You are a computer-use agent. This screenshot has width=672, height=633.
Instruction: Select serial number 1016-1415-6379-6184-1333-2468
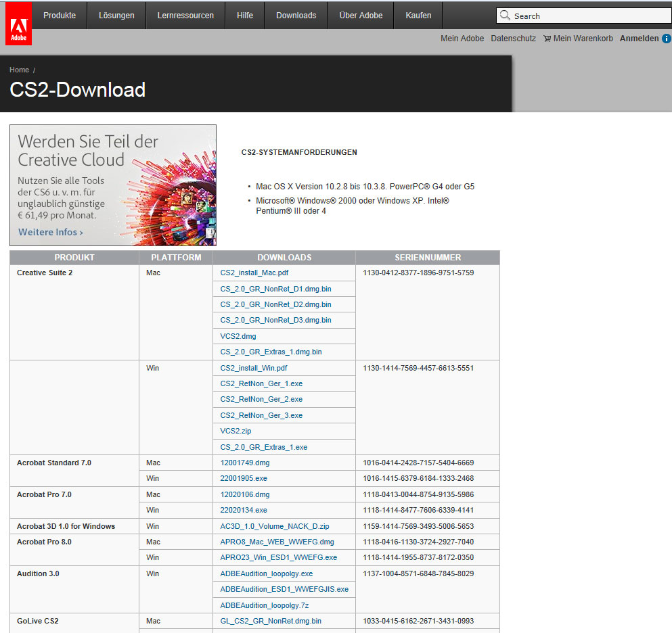point(418,478)
